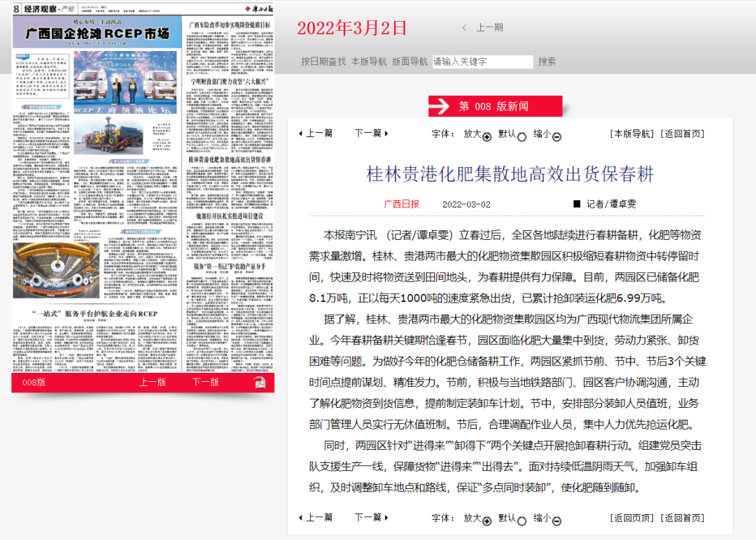Click the white arrow beside 第 008 版新闻
Image resolution: width=756 pixels, height=540 pixels.
coord(440,106)
